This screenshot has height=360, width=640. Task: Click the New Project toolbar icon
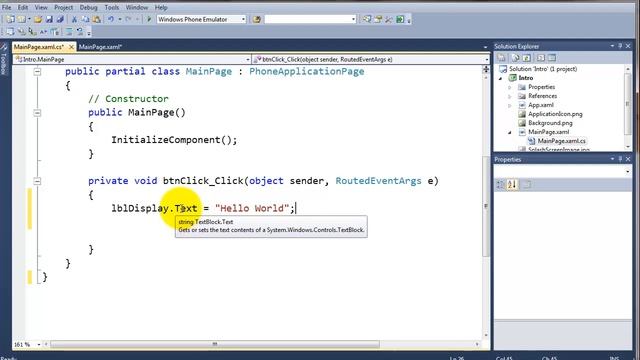coord(10,19)
